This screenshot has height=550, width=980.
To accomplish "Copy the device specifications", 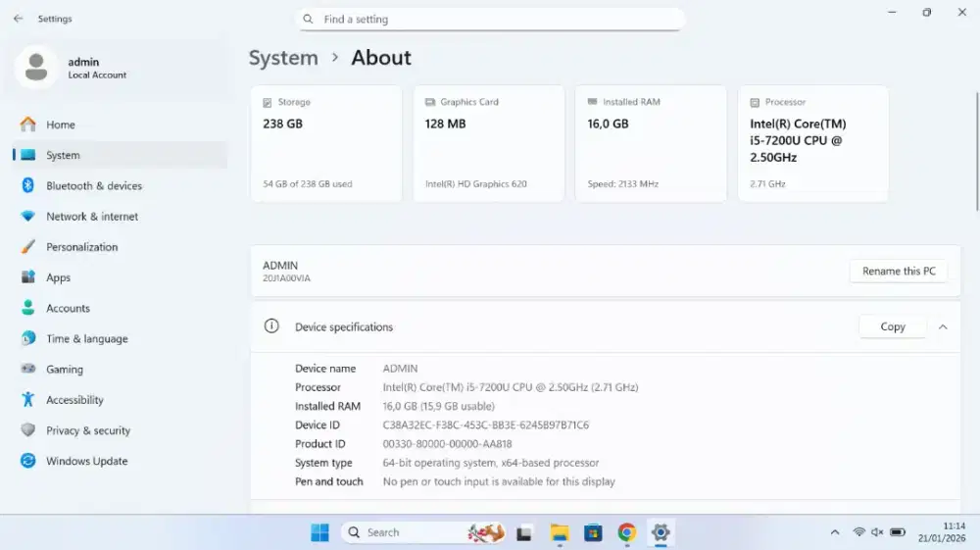I will click(x=893, y=326).
